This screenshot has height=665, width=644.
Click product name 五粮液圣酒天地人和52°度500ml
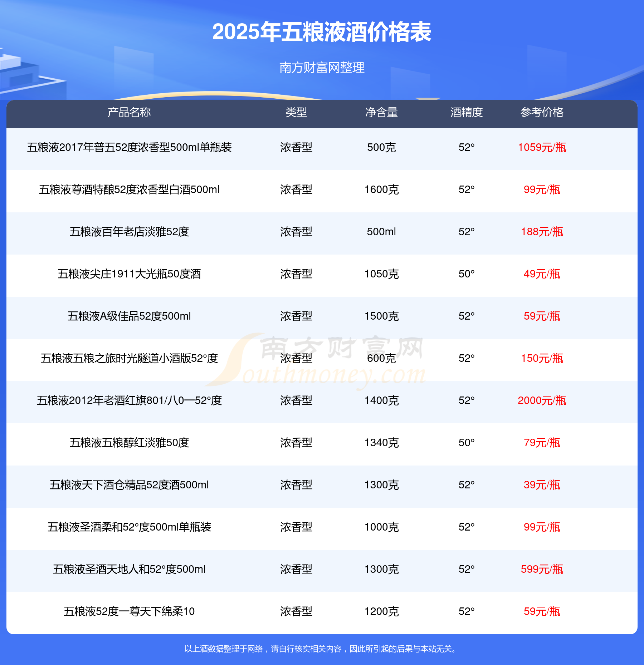click(129, 569)
